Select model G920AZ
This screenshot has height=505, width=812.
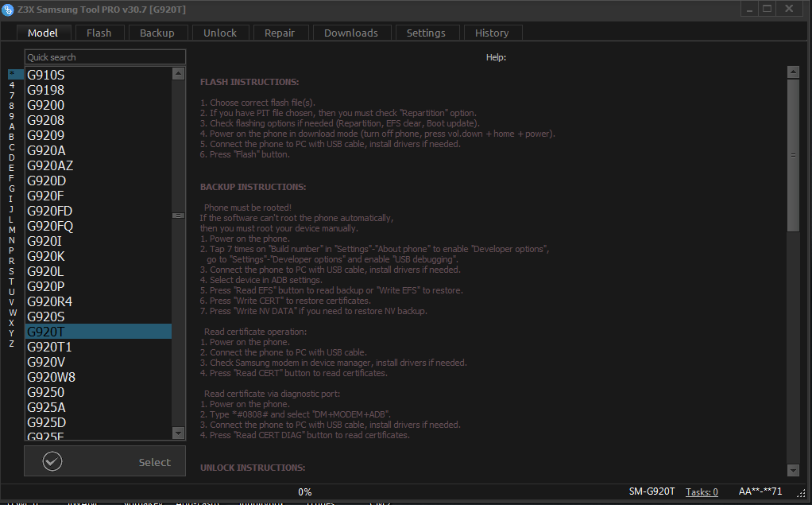coord(99,166)
